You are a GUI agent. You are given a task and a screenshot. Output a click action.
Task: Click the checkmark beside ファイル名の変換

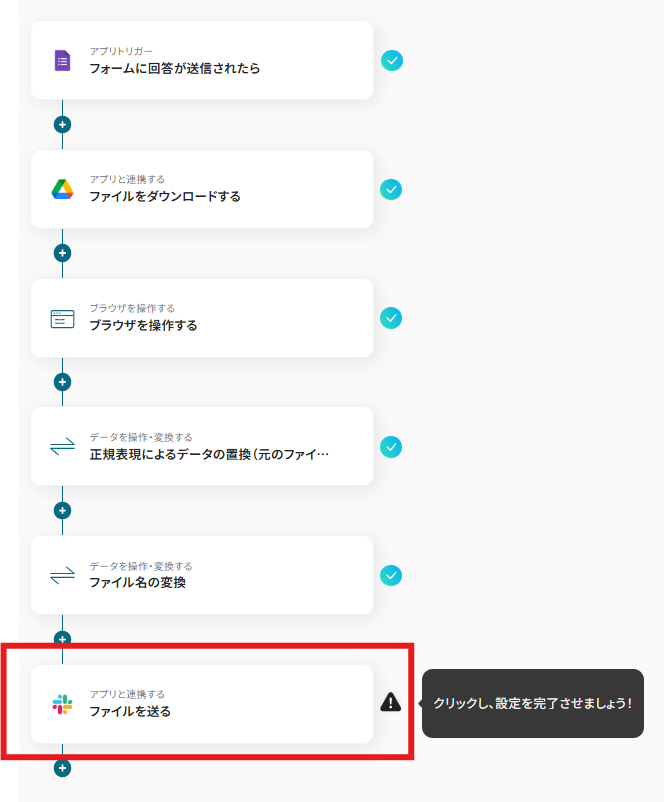coord(391,575)
